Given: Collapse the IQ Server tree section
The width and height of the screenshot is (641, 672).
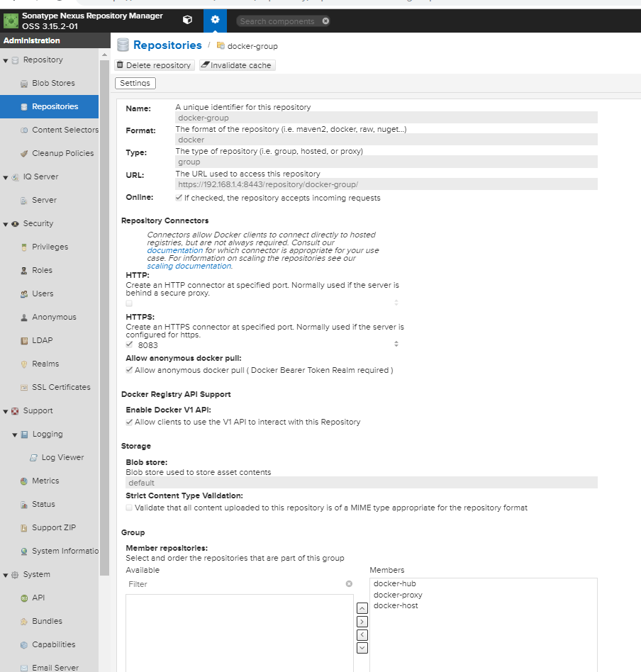Looking at the screenshot, I should tap(6, 177).
